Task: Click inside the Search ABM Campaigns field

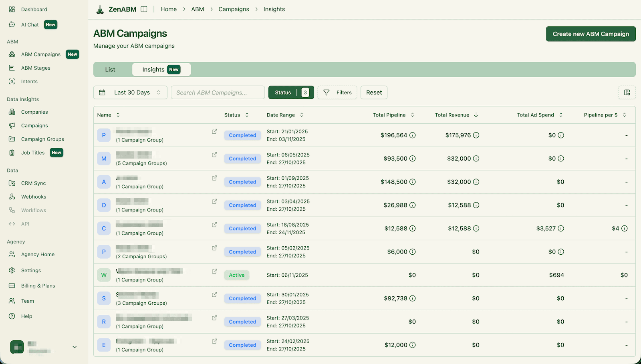Action: [x=218, y=92]
